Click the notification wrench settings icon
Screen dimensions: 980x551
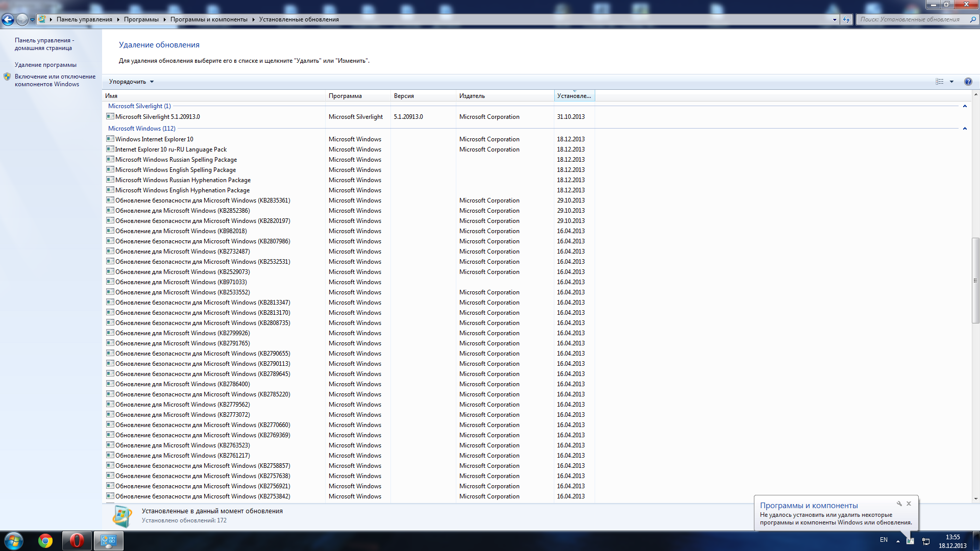pos(899,504)
